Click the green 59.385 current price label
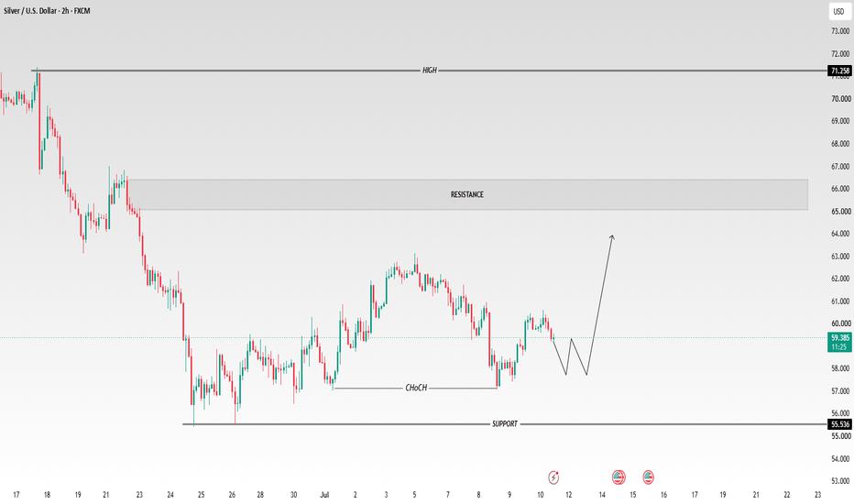The height and width of the screenshot is (504, 854). click(840, 342)
